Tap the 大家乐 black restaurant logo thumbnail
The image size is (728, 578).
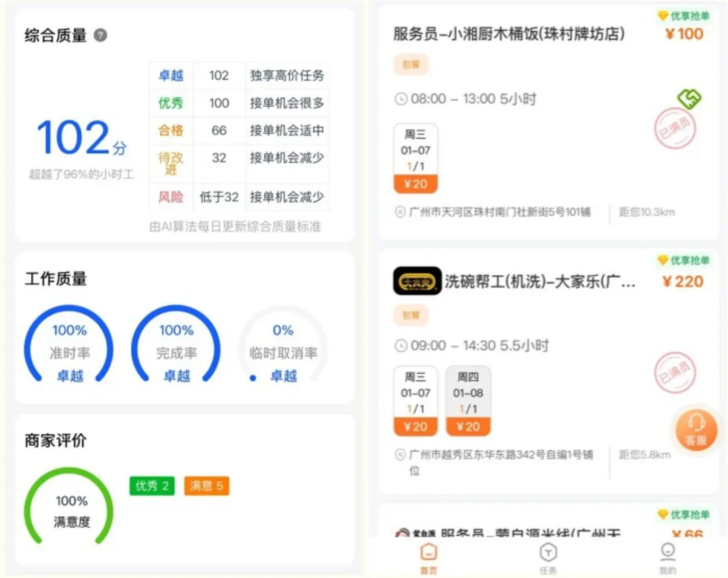417,281
